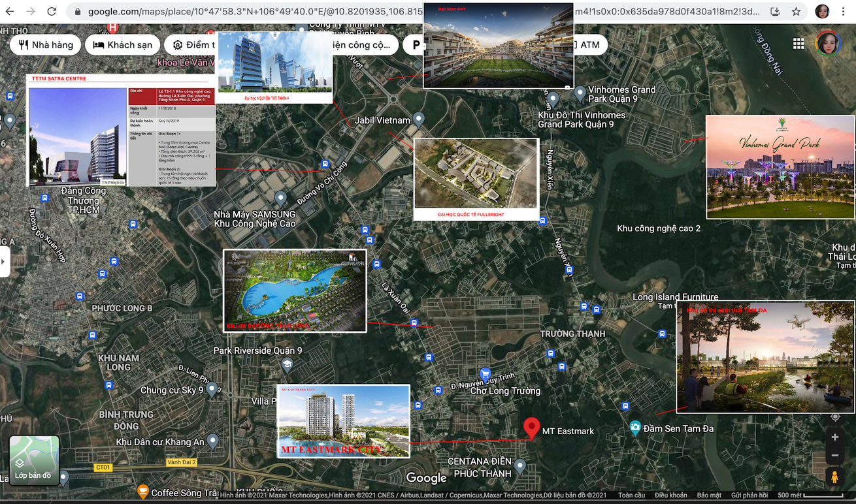Image resolution: width=856 pixels, height=504 pixels.
Task: Click CENTANA ĐIỀN PHÚC THÀNH marker pin
Action: [519, 466]
